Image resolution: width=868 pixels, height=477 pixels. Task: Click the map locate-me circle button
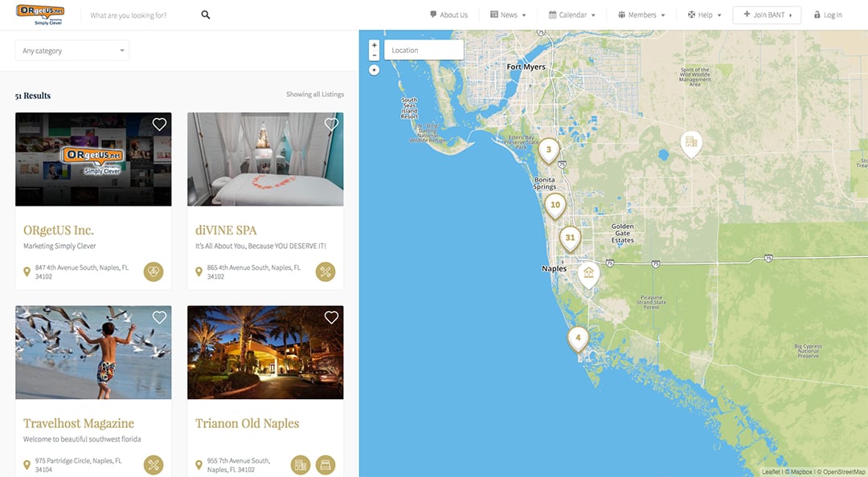pyautogui.click(x=375, y=70)
